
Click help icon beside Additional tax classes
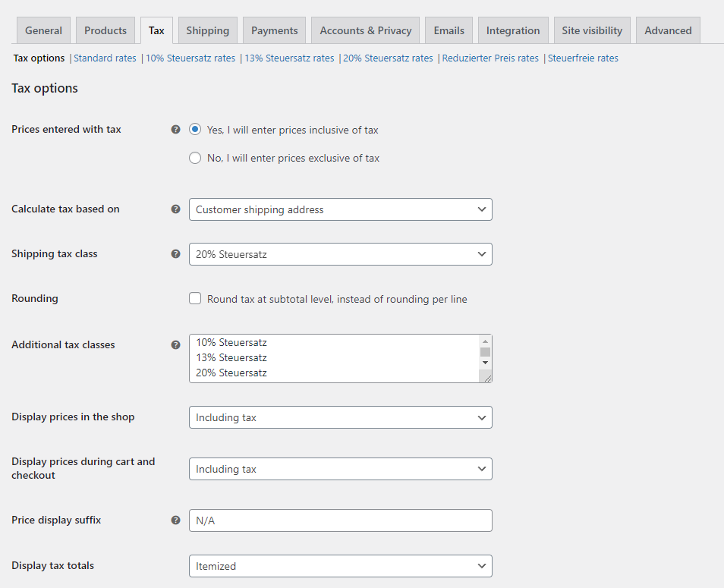tap(176, 344)
